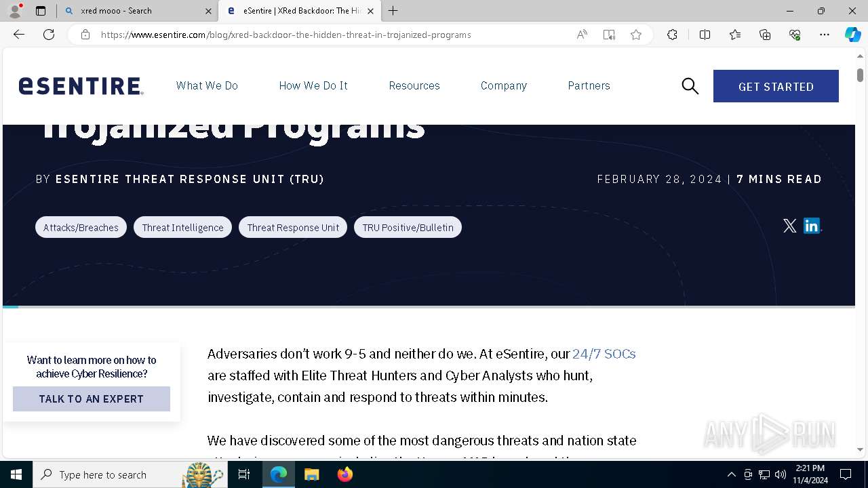Share article on LinkedIn
This screenshot has width=868, height=488.
812,226
